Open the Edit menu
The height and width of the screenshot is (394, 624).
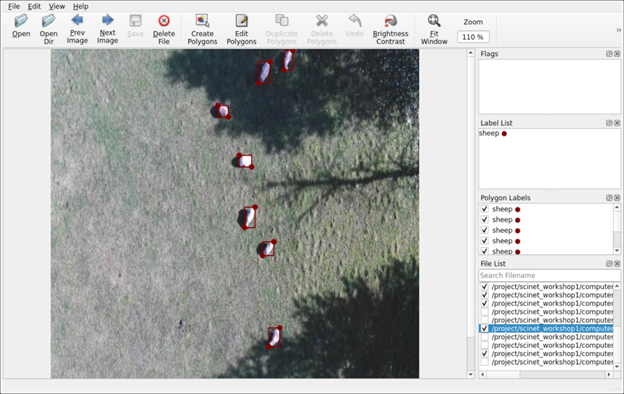click(34, 6)
